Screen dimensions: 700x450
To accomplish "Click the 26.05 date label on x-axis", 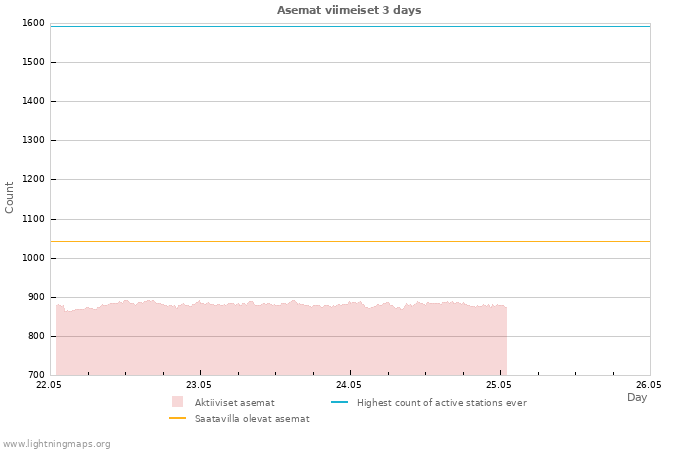I will [649, 384].
